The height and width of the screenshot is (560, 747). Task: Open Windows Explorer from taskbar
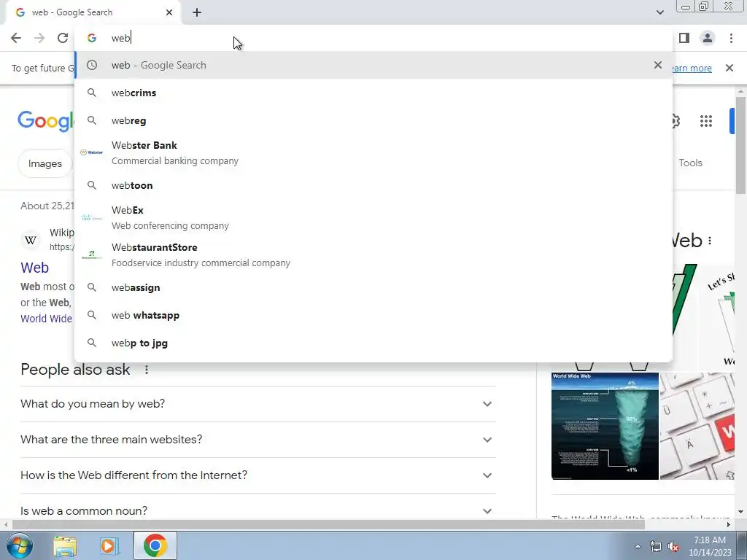pos(65,545)
